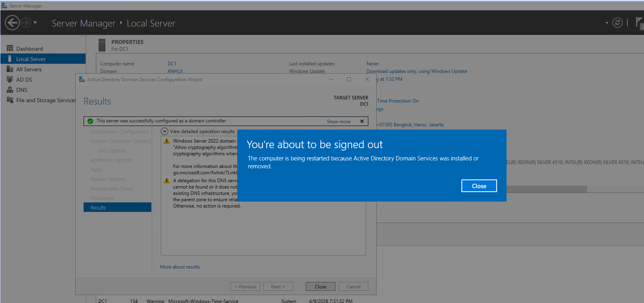Open navigation history dropdown arrow
Screen dimensions: 644x303
pos(35,23)
